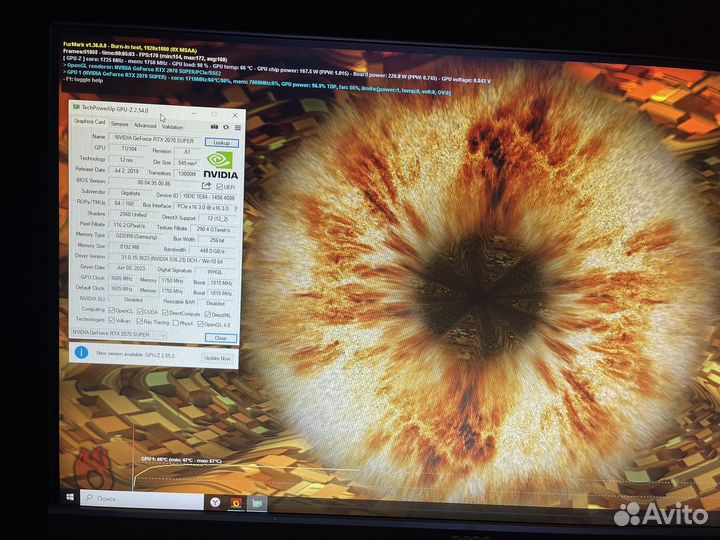Click the Close button in GPU-Z
Screen dimensions: 720x540
tap(221, 338)
